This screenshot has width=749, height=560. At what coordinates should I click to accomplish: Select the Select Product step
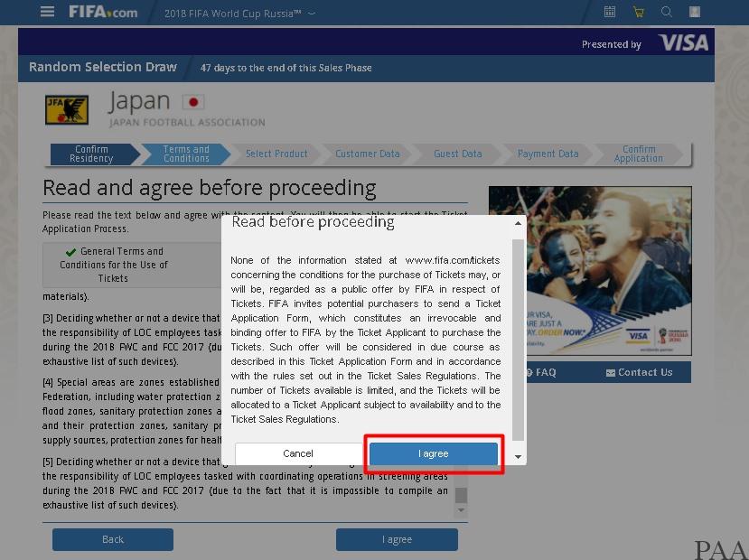tap(276, 154)
